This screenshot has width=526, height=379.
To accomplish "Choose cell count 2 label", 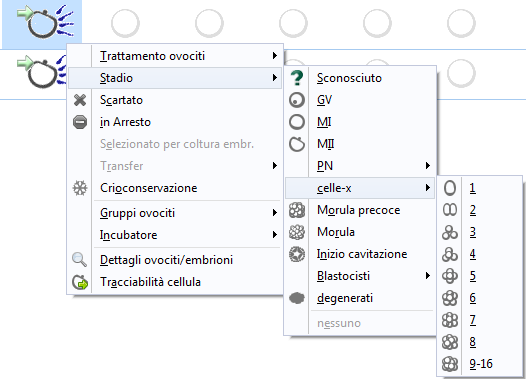I will pyautogui.click(x=473, y=210).
